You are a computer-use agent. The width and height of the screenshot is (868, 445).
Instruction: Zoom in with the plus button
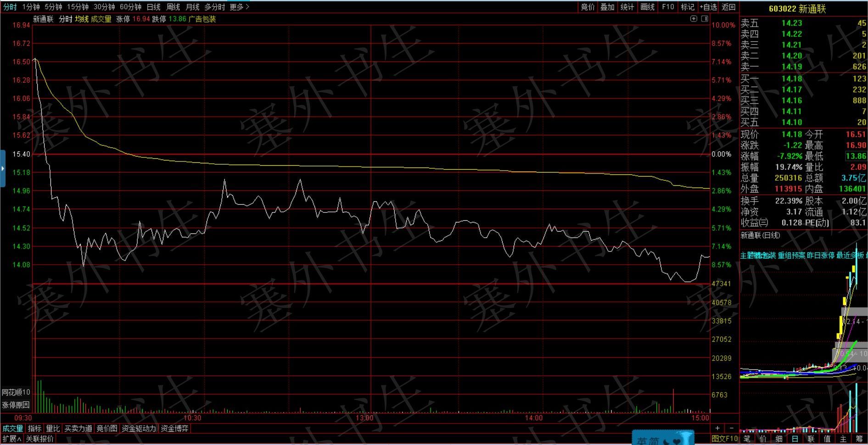pyautogui.click(x=717, y=428)
